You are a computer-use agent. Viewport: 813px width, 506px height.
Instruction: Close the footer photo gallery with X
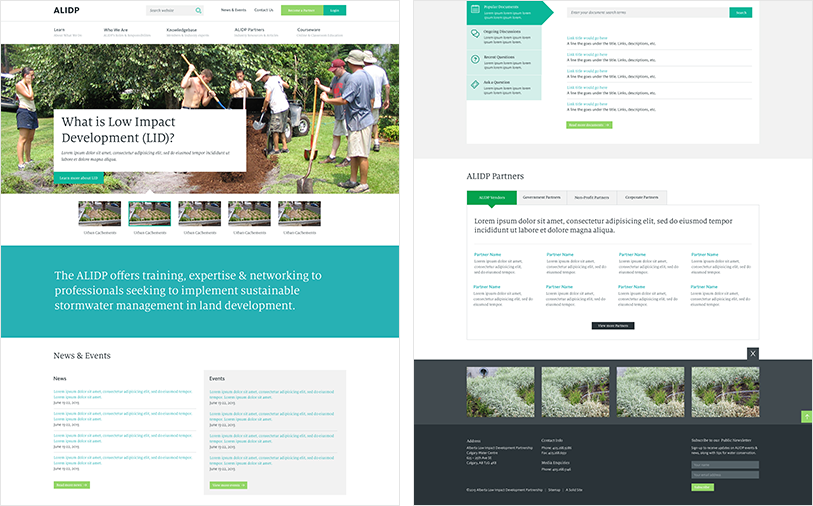tap(753, 353)
